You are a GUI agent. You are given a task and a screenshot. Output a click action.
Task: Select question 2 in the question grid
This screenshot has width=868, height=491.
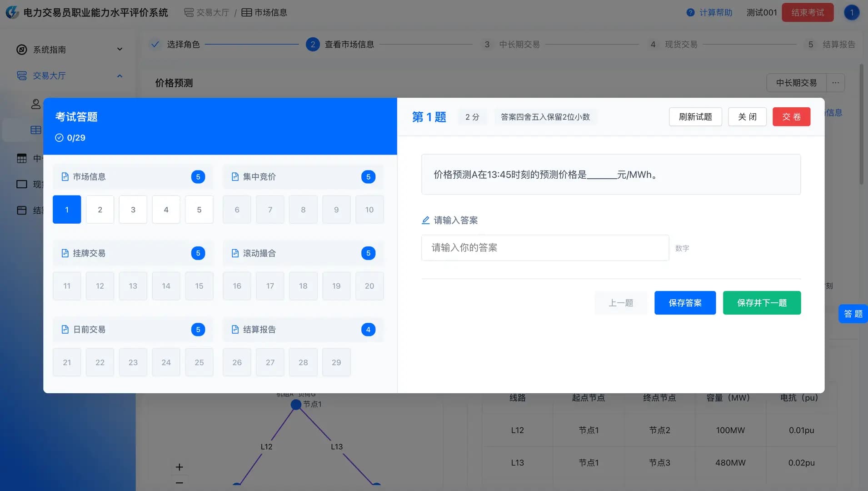pos(100,210)
